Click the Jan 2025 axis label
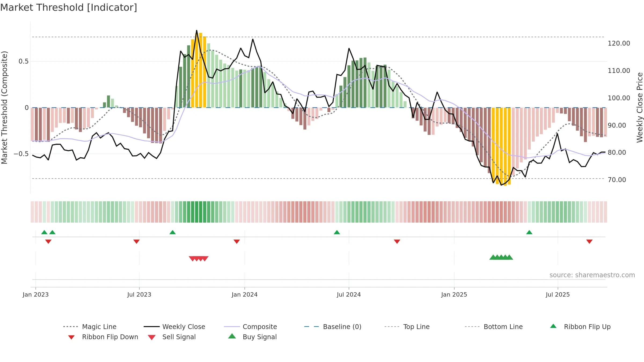644x362 pixels. (x=454, y=294)
